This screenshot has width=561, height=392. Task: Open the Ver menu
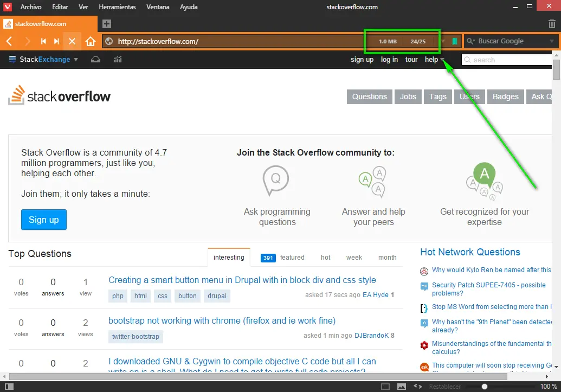point(83,7)
